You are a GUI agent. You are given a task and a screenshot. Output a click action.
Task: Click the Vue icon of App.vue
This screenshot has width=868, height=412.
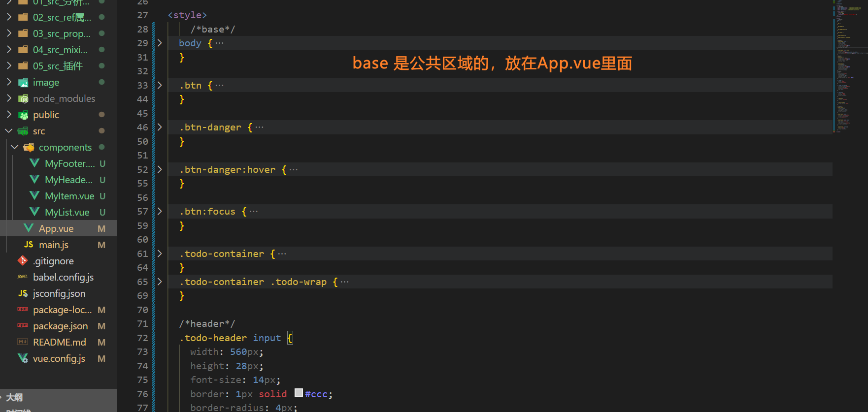(x=29, y=228)
